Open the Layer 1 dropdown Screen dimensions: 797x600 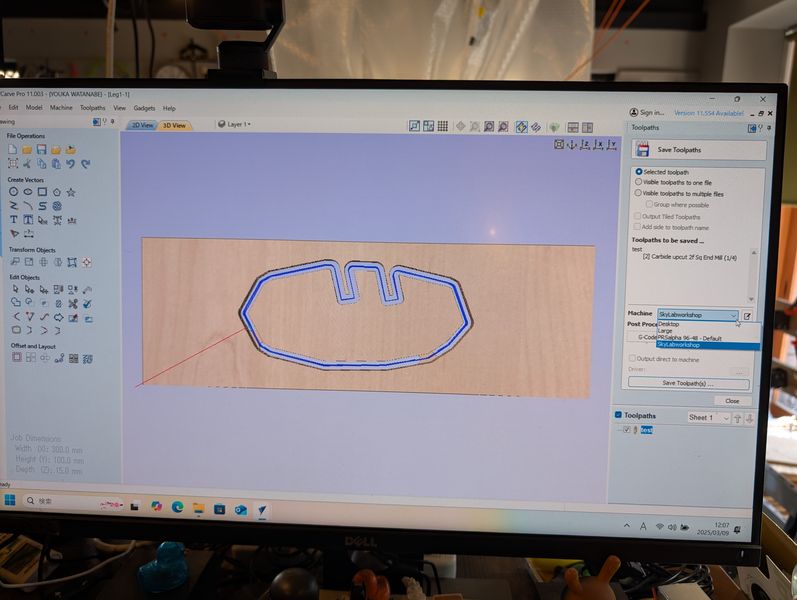tap(234, 124)
